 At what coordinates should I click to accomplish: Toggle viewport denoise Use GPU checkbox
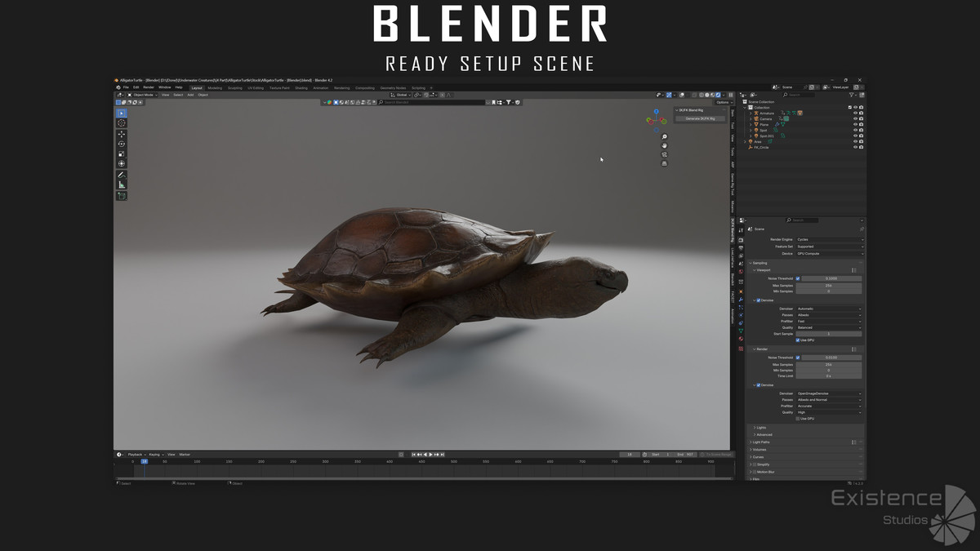point(798,340)
